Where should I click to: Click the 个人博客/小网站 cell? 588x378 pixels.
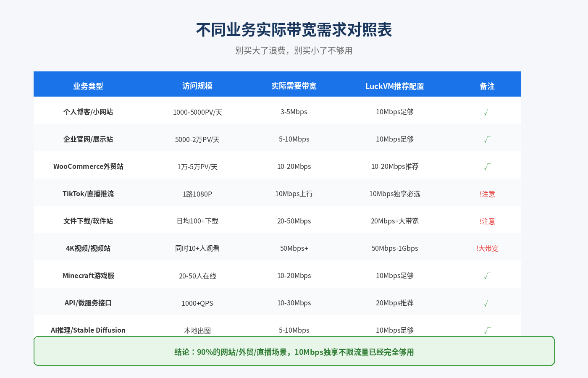pyautogui.click(x=88, y=112)
